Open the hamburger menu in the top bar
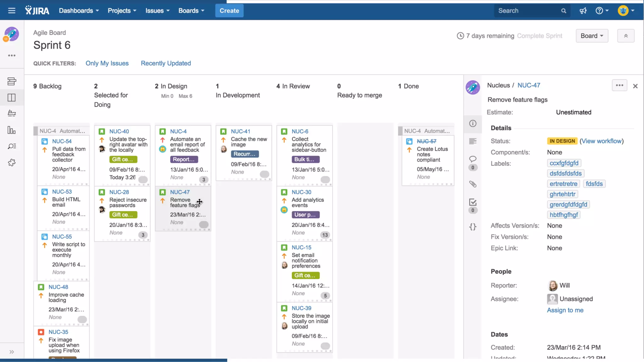The height and width of the screenshot is (362, 644). tap(12, 11)
